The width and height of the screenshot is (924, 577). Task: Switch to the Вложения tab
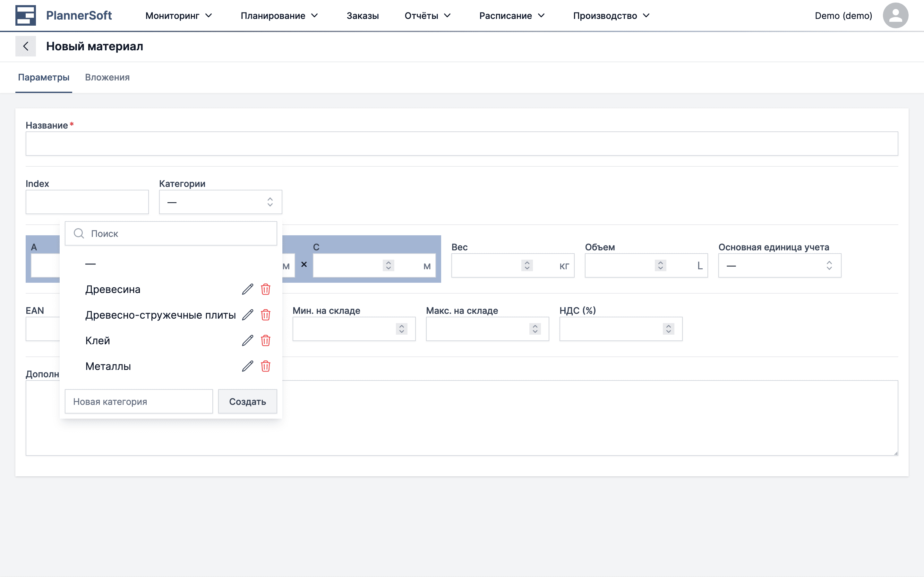pos(107,78)
